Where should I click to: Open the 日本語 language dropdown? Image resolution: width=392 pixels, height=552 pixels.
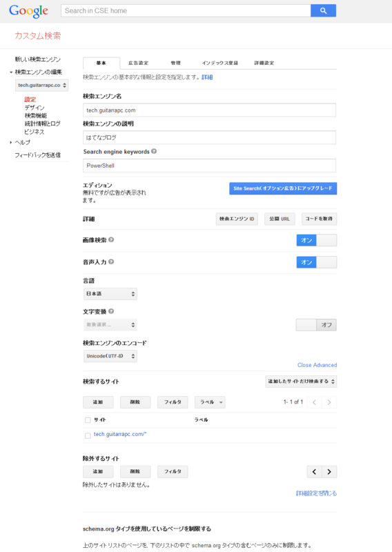pos(110,294)
